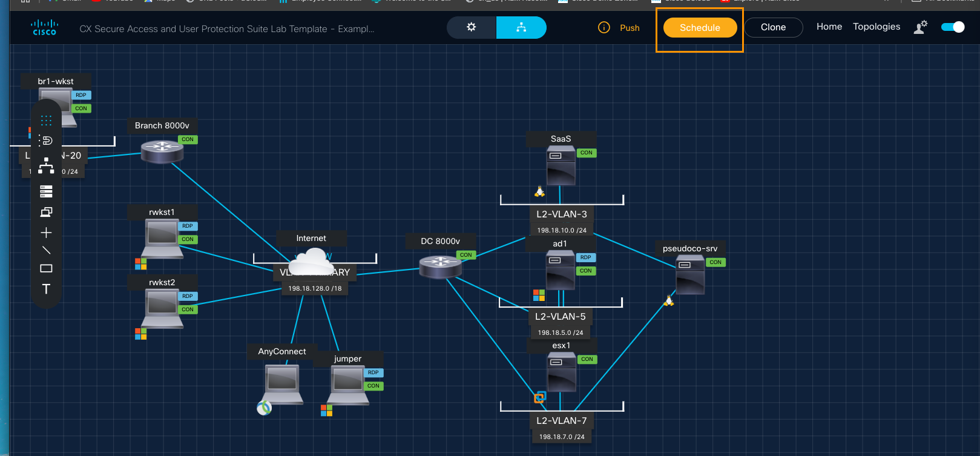Click subnet text 198.18.128.0 /18
The image size is (980, 456).
(x=315, y=288)
